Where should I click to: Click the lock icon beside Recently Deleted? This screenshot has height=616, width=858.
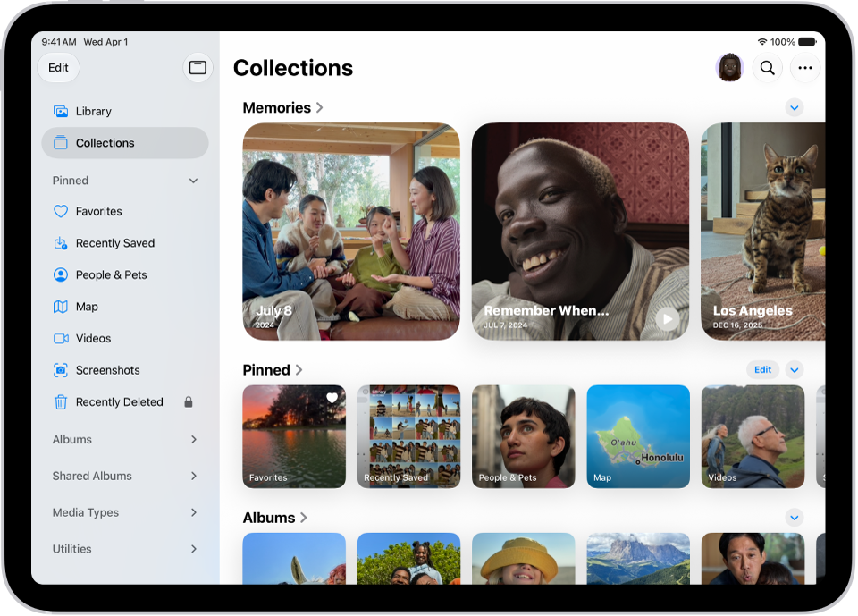click(x=189, y=402)
